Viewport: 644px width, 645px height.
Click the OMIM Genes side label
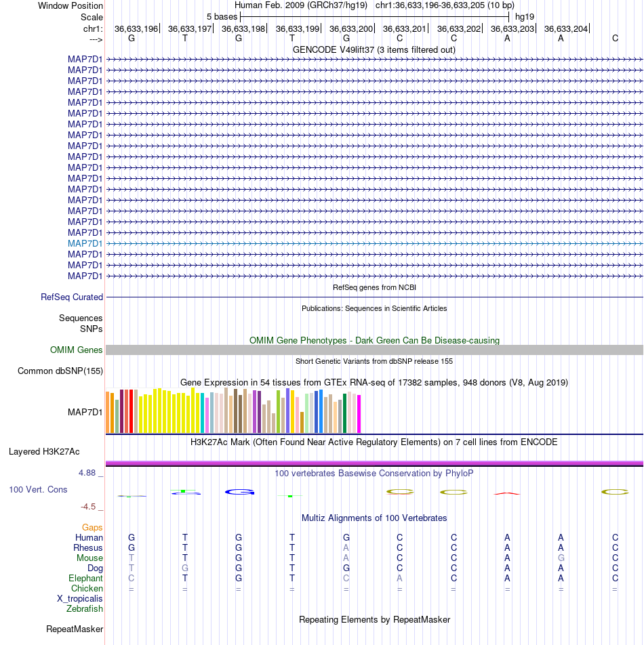(76, 350)
